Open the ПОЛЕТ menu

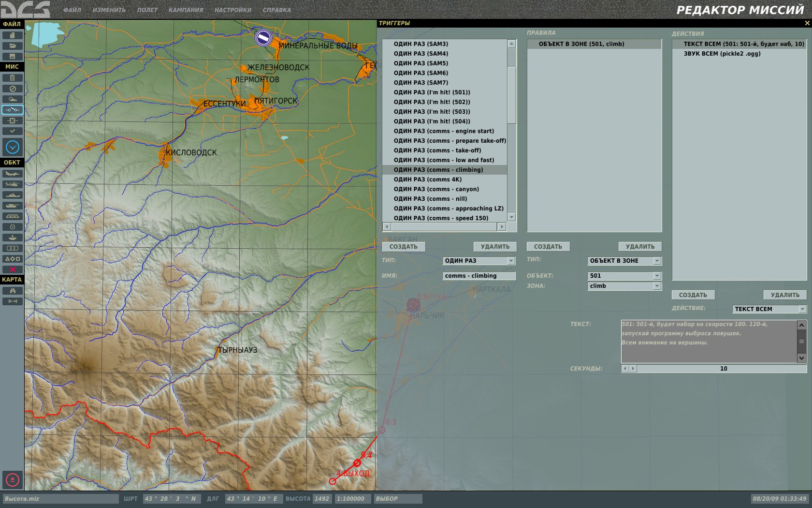click(x=147, y=10)
